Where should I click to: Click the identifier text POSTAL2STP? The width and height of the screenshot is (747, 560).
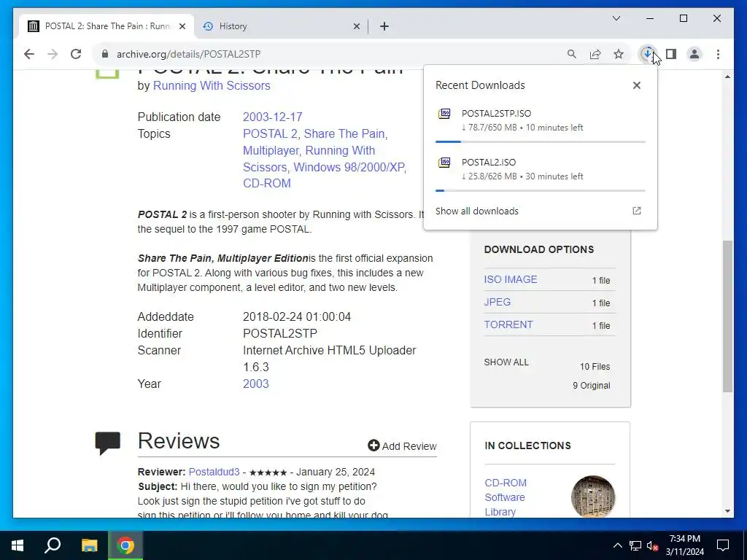click(280, 333)
